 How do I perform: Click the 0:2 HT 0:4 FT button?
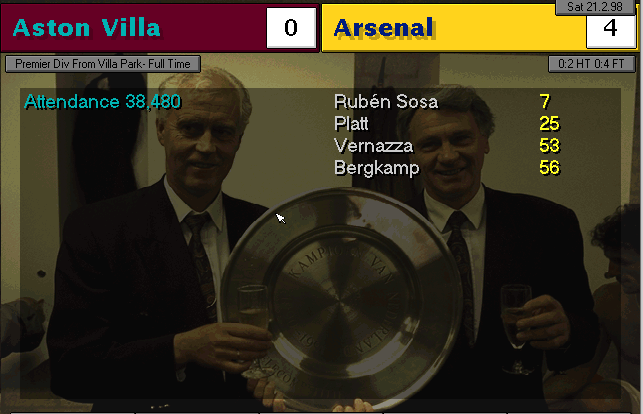pyautogui.click(x=591, y=64)
